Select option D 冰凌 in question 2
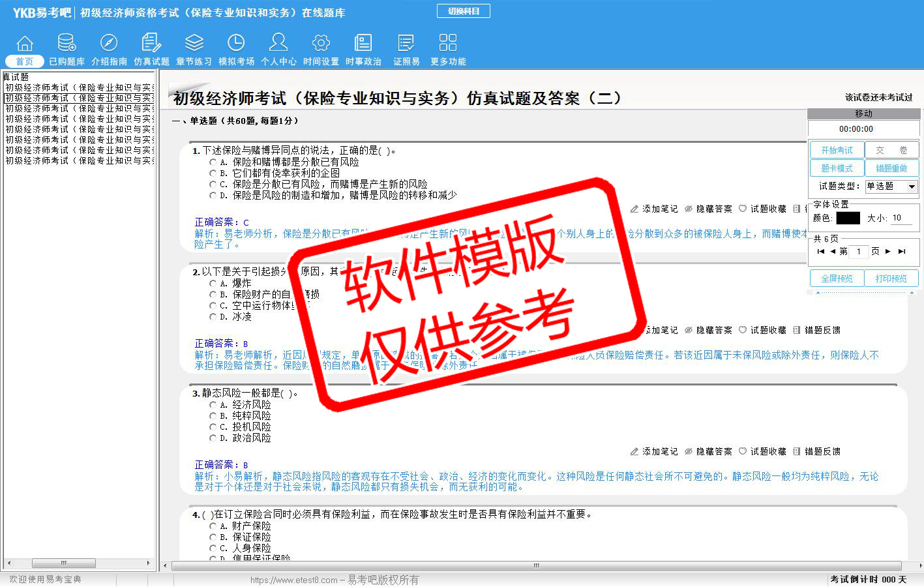 pyautogui.click(x=213, y=316)
